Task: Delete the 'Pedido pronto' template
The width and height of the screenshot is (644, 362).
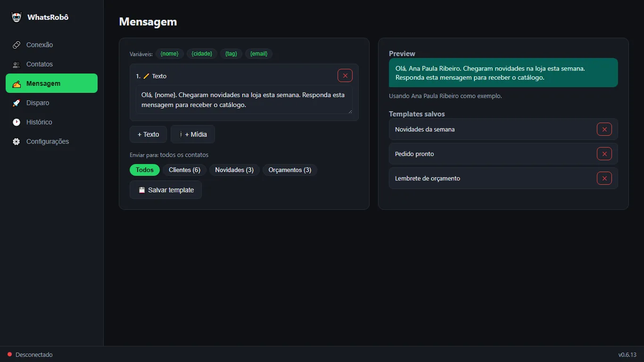Action: 604,154
